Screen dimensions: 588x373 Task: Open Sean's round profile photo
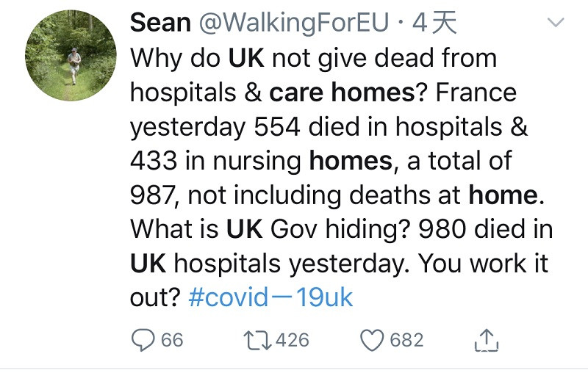click(x=71, y=56)
